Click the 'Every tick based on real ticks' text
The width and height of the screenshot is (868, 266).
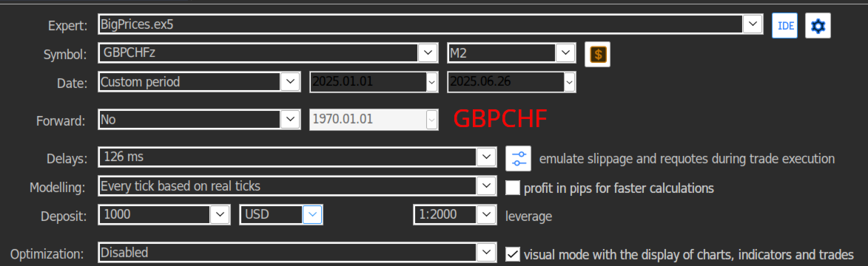(181, 186)
